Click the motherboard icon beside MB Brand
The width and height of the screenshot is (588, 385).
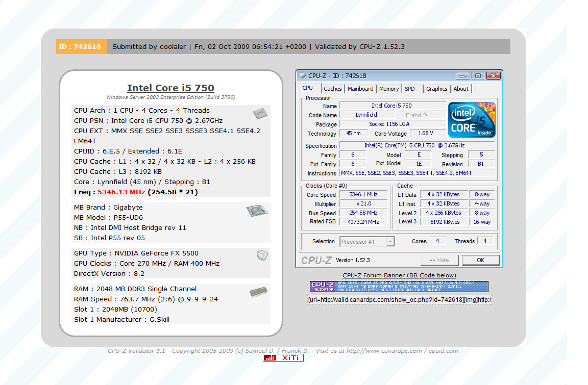(x=257, y=211)
